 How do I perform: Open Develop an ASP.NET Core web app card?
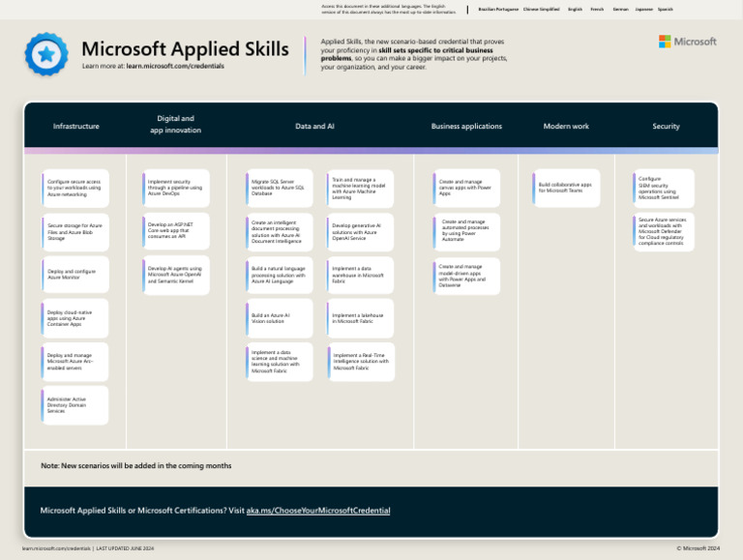point(176,231)
